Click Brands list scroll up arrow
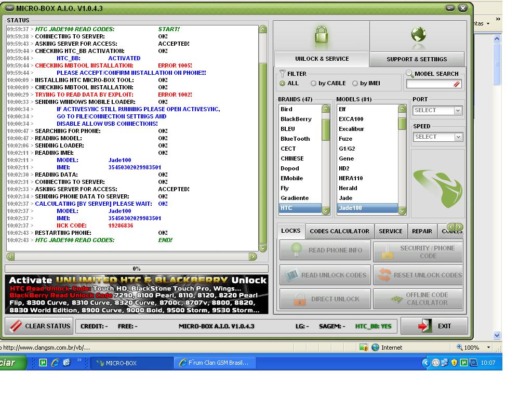This screenshot has width=532, height=399. (326, 109)
